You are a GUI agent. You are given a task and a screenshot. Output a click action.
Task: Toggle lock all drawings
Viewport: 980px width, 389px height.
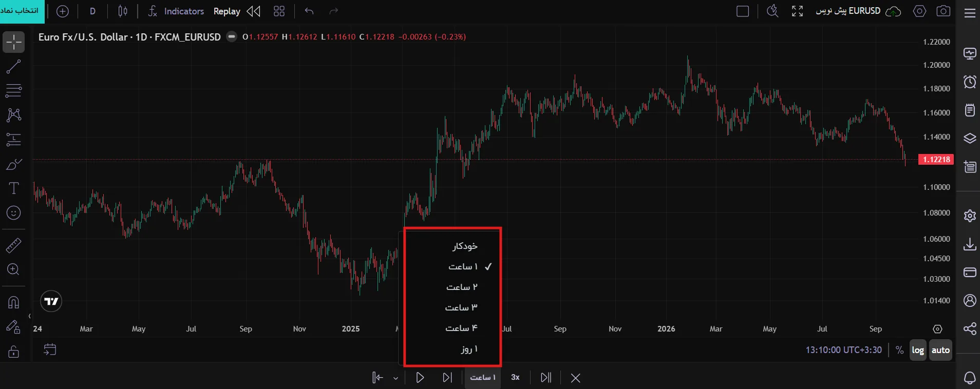pyautogui.click(x=14, y=352)
